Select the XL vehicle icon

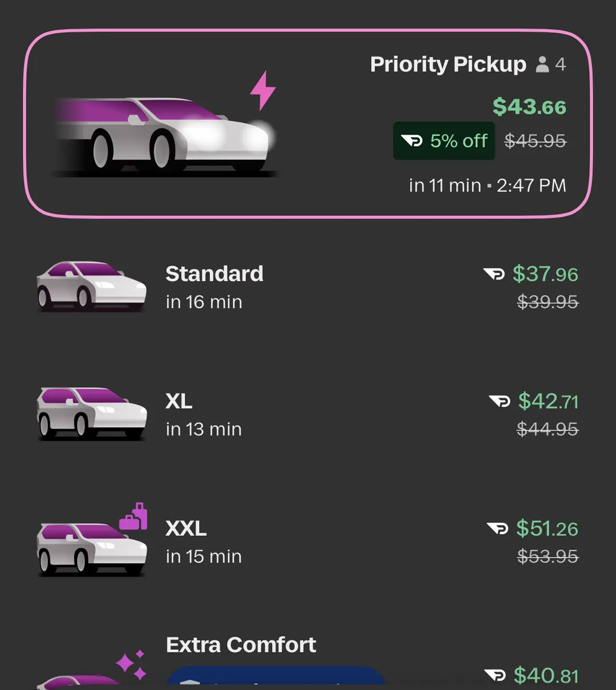pyautogui.click(x=92, y=414)
